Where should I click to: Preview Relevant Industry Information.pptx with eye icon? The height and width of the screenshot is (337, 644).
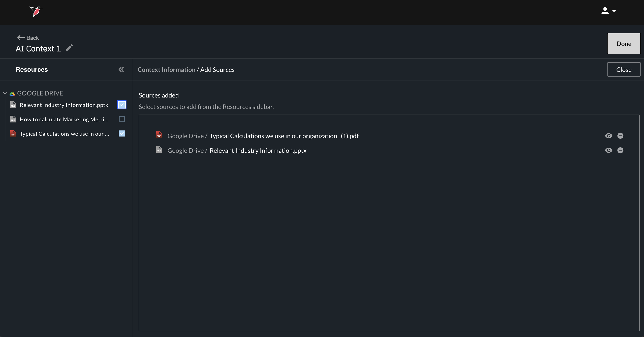(608, 150)
